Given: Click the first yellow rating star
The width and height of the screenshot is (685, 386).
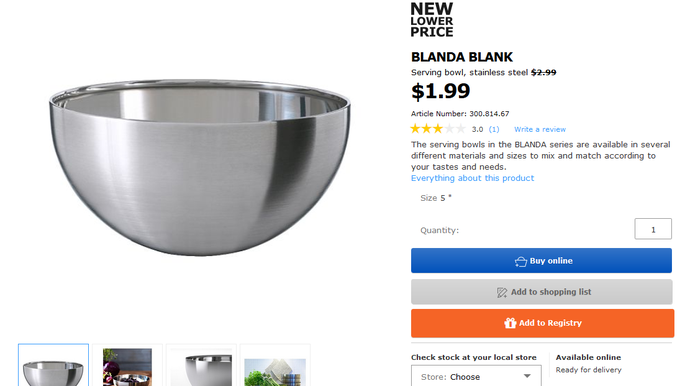Looking at the screenshot, I should [415, 129].
